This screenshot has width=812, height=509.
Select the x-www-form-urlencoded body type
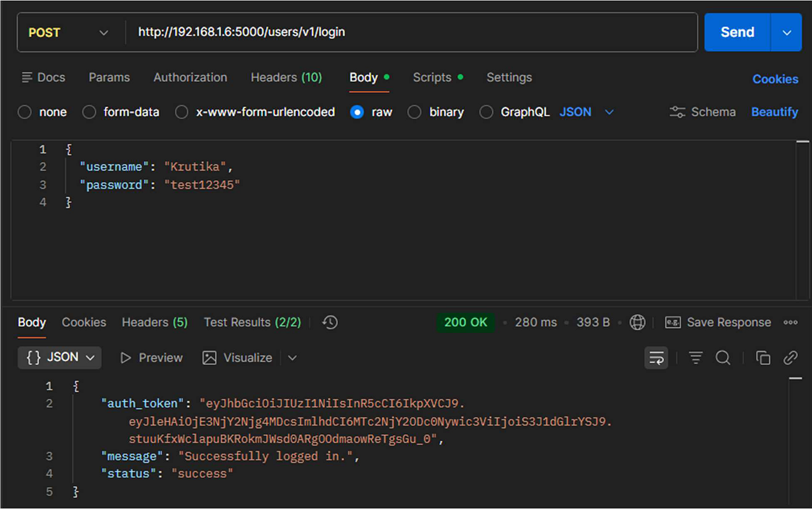pos(255,112)
